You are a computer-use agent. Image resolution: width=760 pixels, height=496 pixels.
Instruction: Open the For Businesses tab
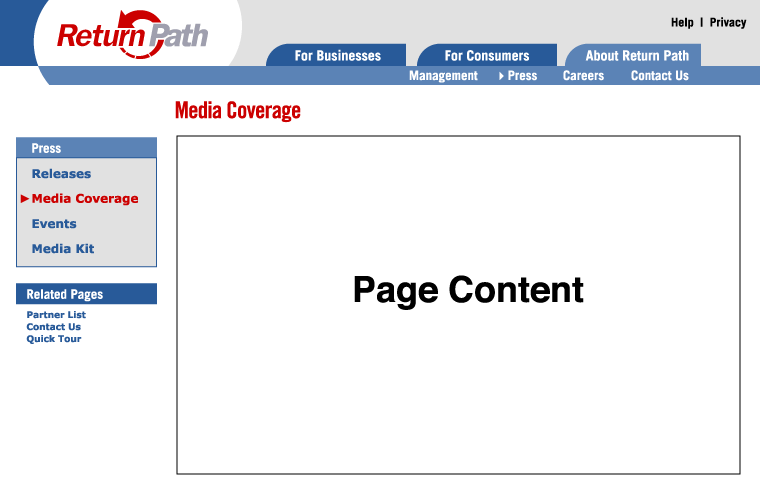pos(337,55)
